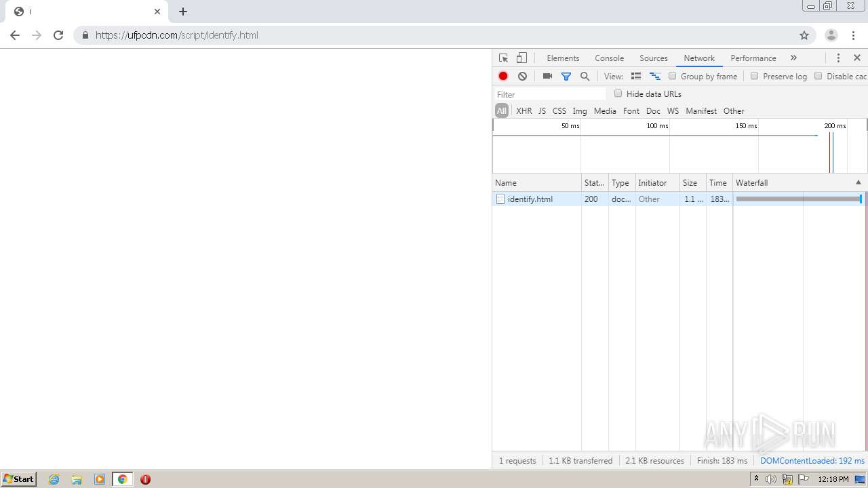The image size is (868, 488).
Task: Filter requests by WS
Action: [x=673, y=110]
